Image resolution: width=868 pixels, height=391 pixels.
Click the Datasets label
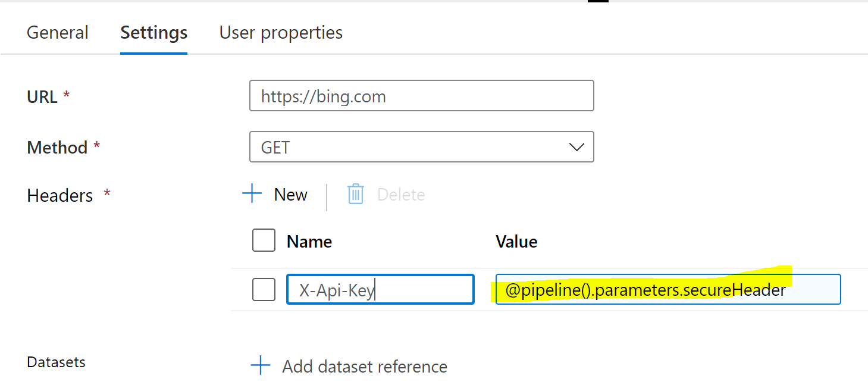57,362
